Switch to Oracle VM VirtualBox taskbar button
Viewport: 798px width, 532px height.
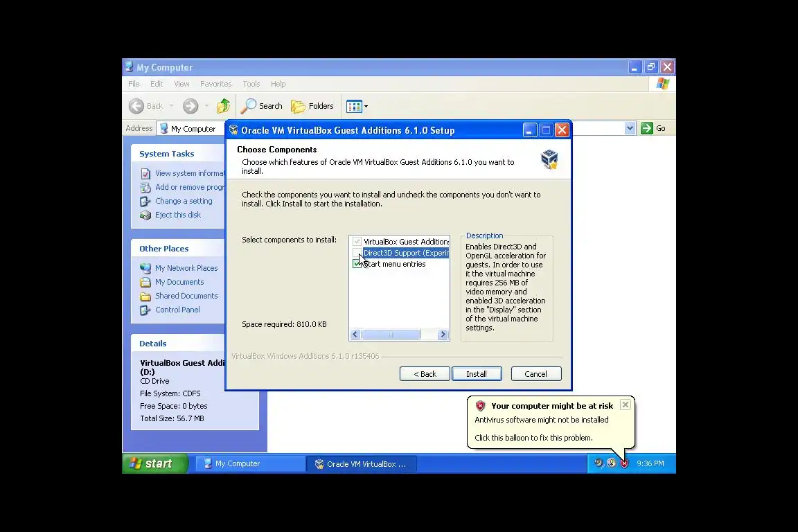click(x=362, y=464)
